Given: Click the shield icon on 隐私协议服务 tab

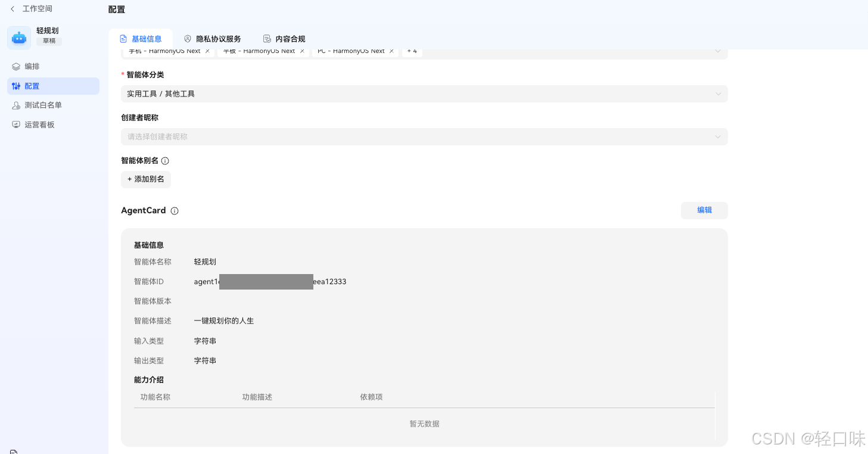Looking at the screenshot, I should click(188, 39).
